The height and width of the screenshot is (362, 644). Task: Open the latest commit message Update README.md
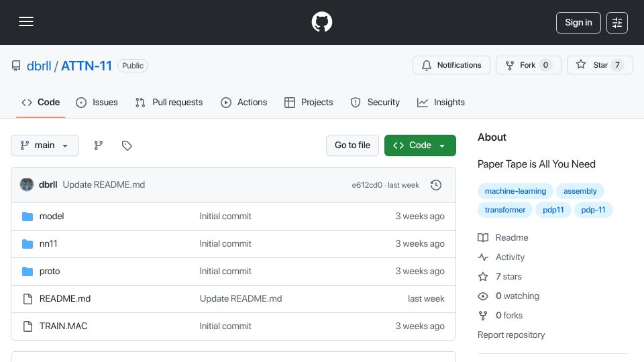point(103,185)
